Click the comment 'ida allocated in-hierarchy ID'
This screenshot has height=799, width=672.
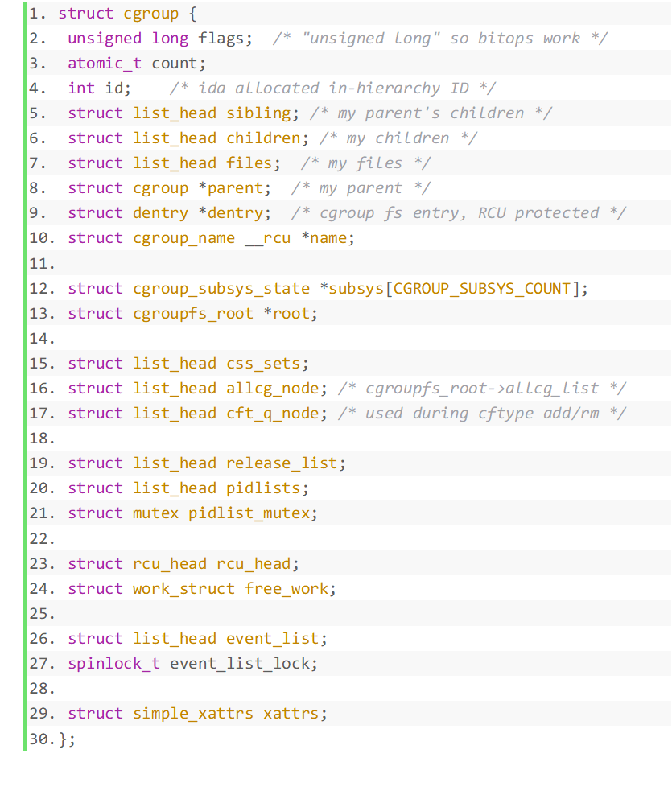click(x=334, y=89)
